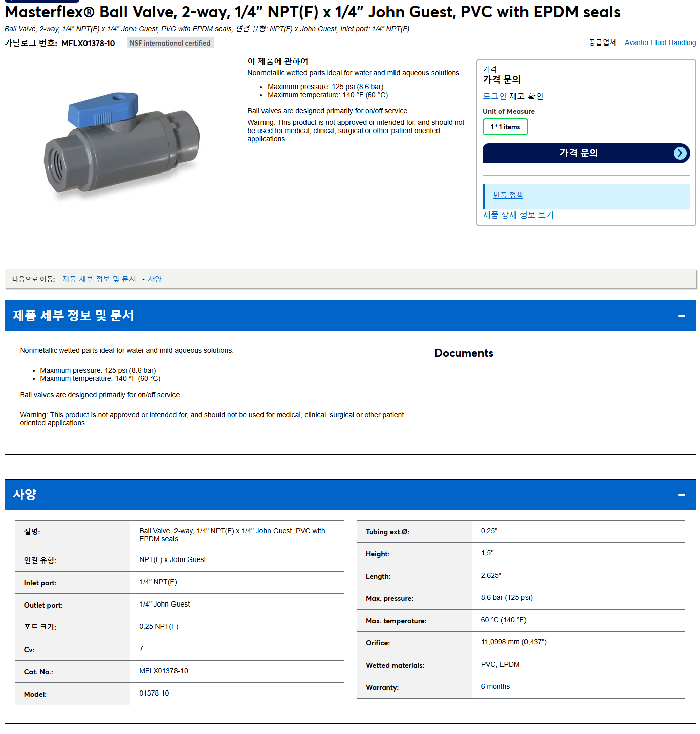
Task: Click the Cv value 7
Action: click(141, 649)
